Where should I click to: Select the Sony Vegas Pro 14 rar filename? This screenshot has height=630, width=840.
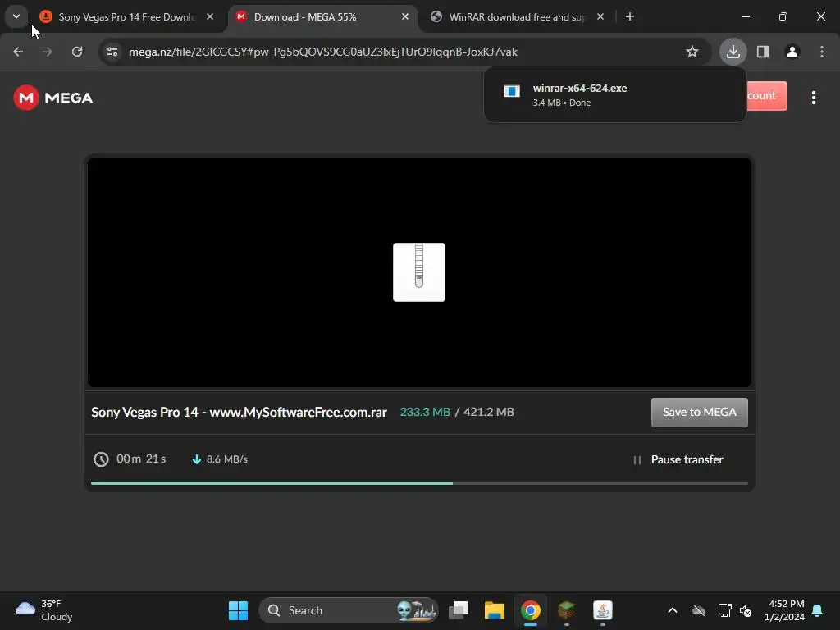tap(239, 412)
